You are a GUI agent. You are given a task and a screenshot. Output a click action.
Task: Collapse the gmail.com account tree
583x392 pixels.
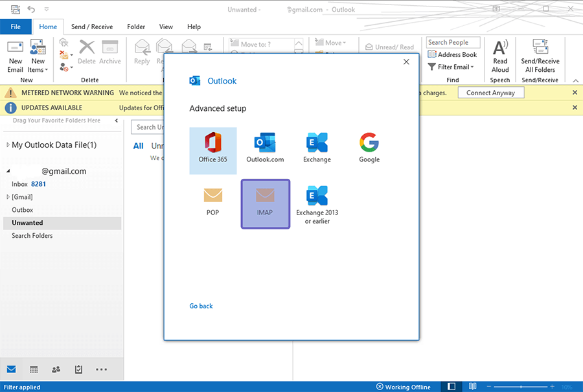(8, 171)
